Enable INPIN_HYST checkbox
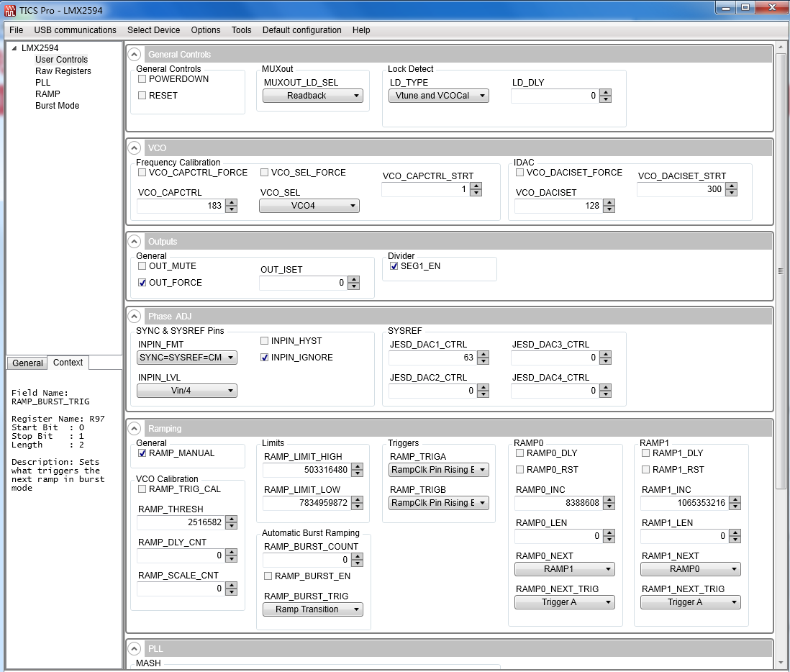Screen dimensions: 790x672 click(265, 341)
